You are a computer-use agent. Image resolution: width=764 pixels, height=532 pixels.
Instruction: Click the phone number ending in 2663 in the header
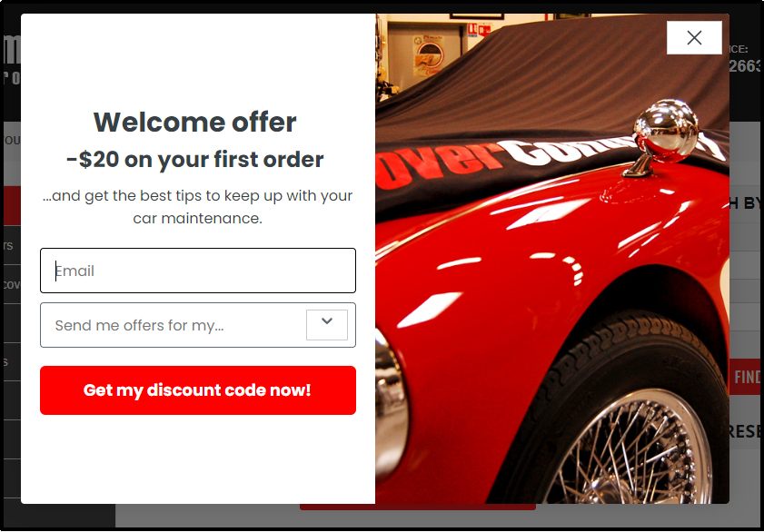745,65
